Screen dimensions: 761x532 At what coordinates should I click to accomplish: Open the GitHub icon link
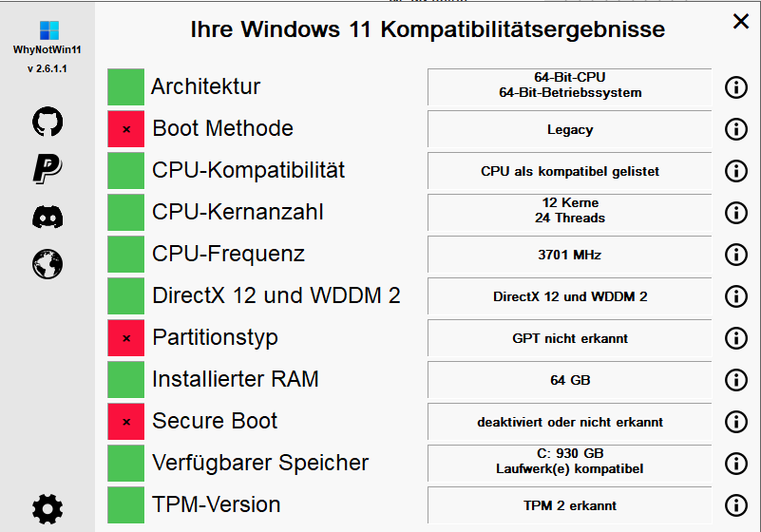coord(48,122)
